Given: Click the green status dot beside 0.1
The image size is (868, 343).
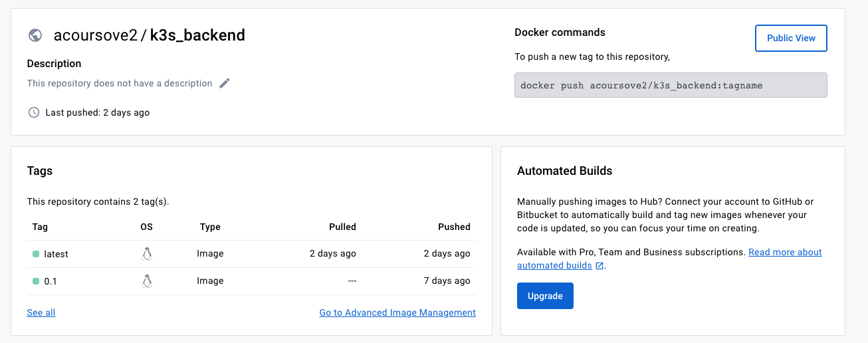Looking at the screenshot, I should pos(36,281).
